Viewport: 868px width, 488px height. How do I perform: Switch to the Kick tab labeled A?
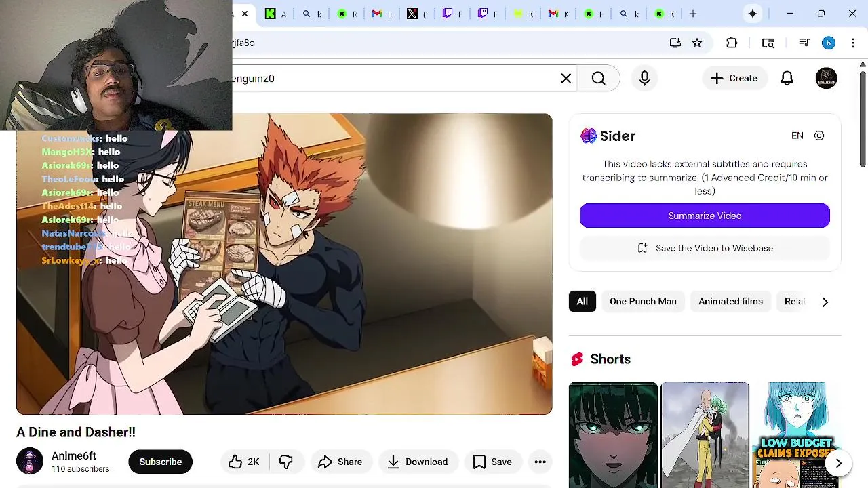(x=275, y=14)
